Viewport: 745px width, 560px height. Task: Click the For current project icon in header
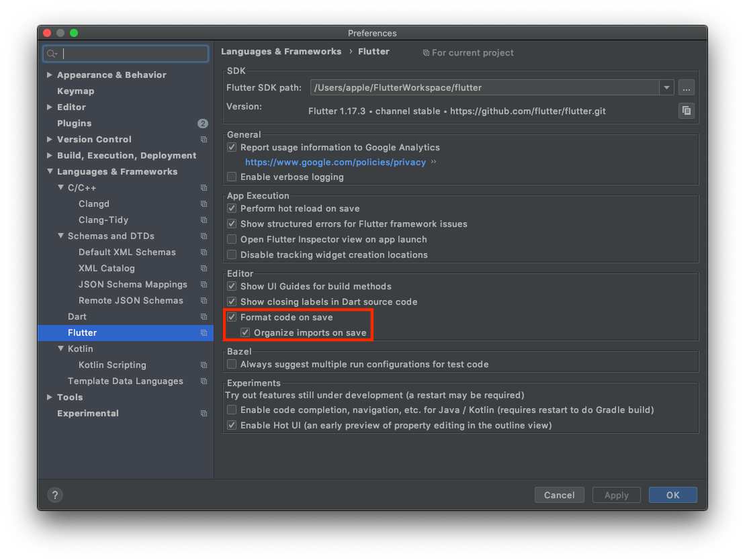[x=425, y=52]
